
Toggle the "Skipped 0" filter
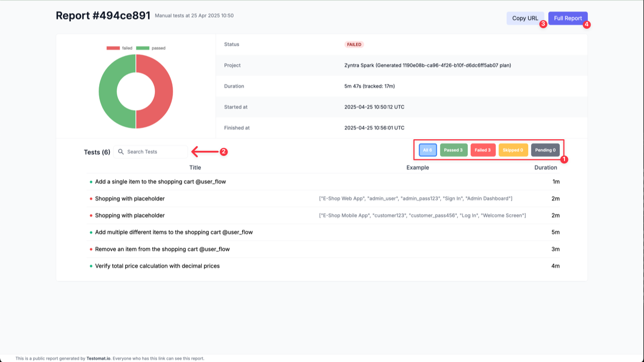513,149
